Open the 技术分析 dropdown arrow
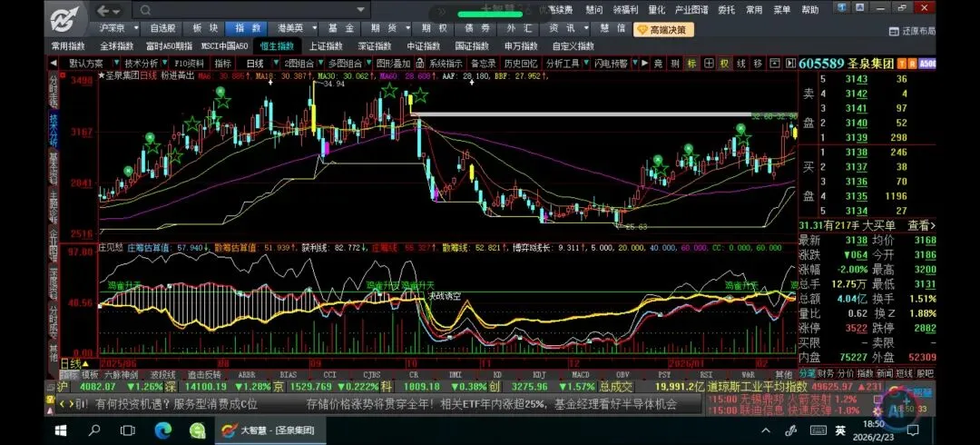The image size is (980, 445). click(164, 64)
